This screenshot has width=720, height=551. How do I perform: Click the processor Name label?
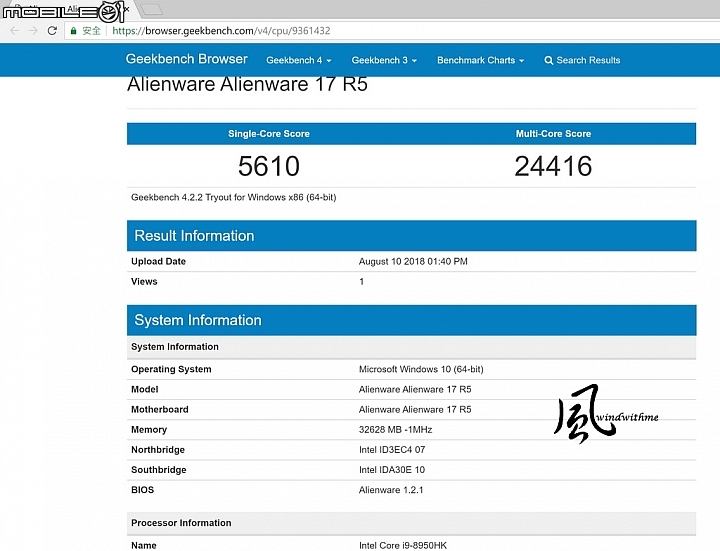click(144, 545)
